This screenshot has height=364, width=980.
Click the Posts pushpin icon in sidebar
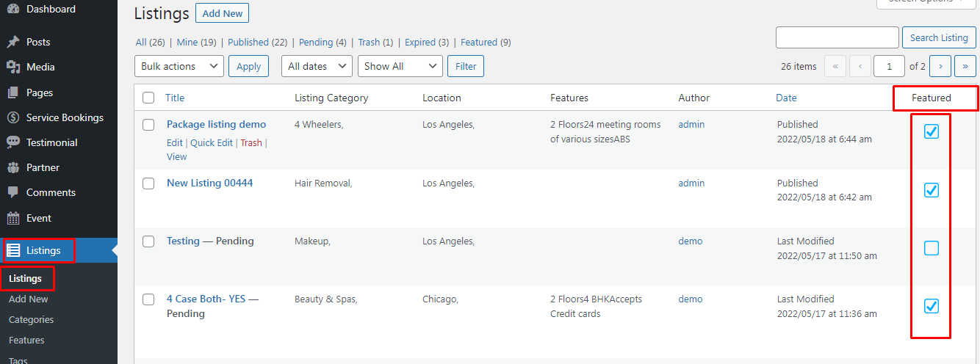pyautogui.click(x=13, y=42)
